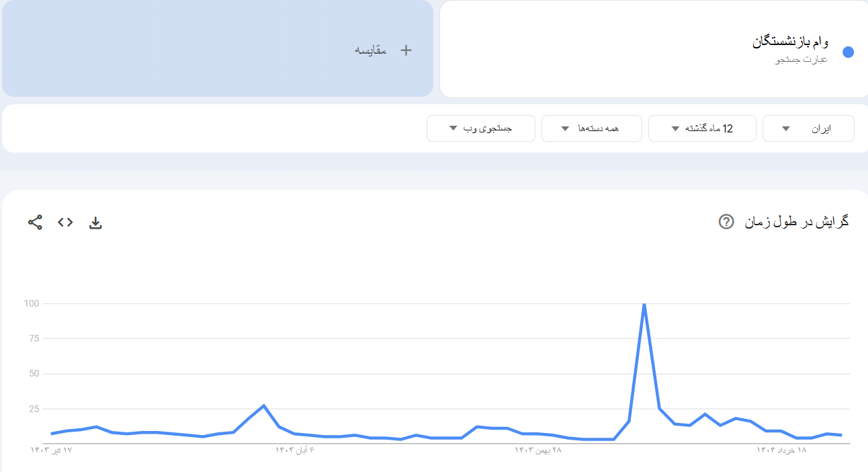Viewport: 868px width, 472px height.
Task: Click the embed code icon
Action: pos(65,223)
